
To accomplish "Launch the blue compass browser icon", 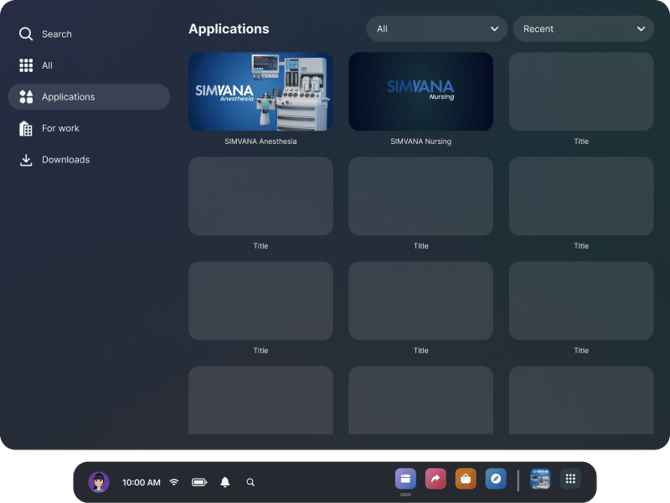I will (496, 479).
